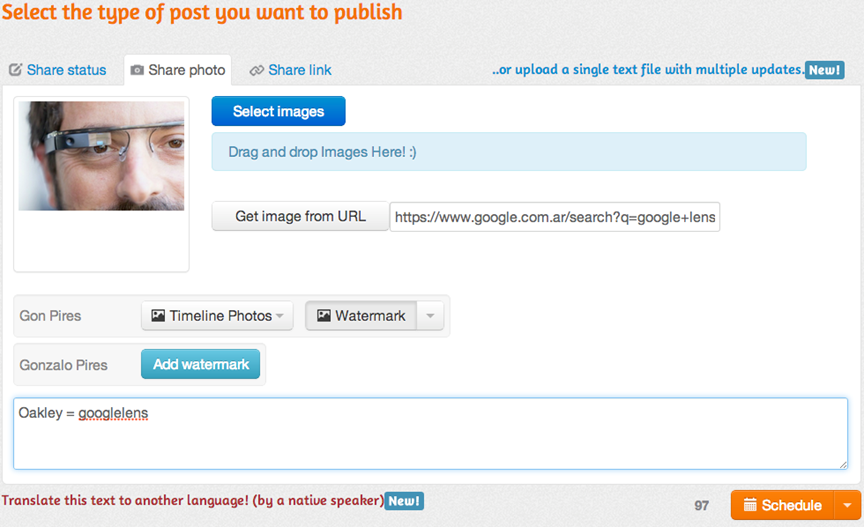Toggle the Watermark button for Gon Pires
Screen dimensions: 864x527
point(361,316)
